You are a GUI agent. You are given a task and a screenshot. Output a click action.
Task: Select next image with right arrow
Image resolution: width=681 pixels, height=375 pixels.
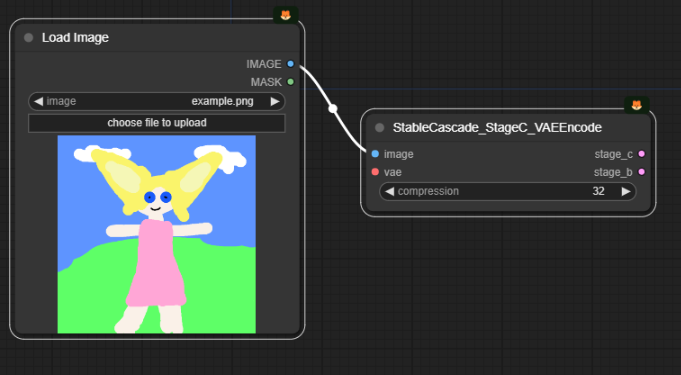coord(275,101)
